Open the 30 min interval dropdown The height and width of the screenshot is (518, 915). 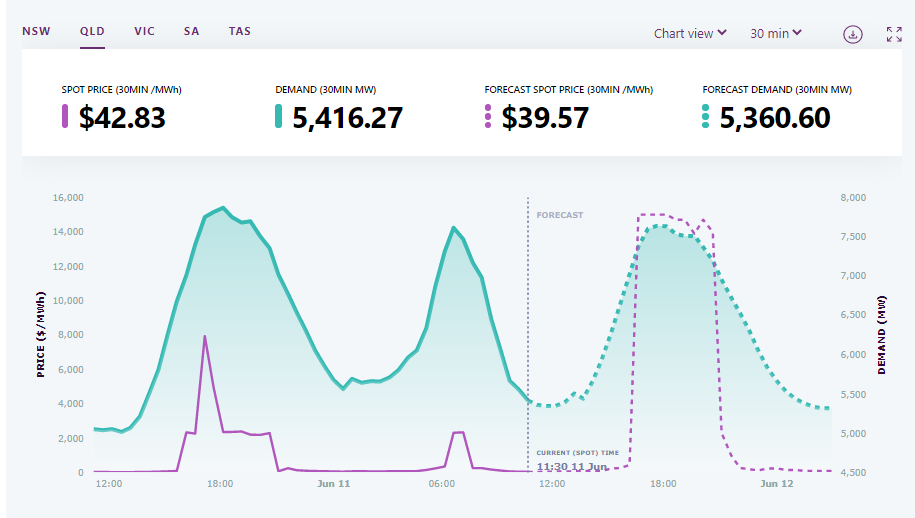pyautogui.click(x=776, y=34)
